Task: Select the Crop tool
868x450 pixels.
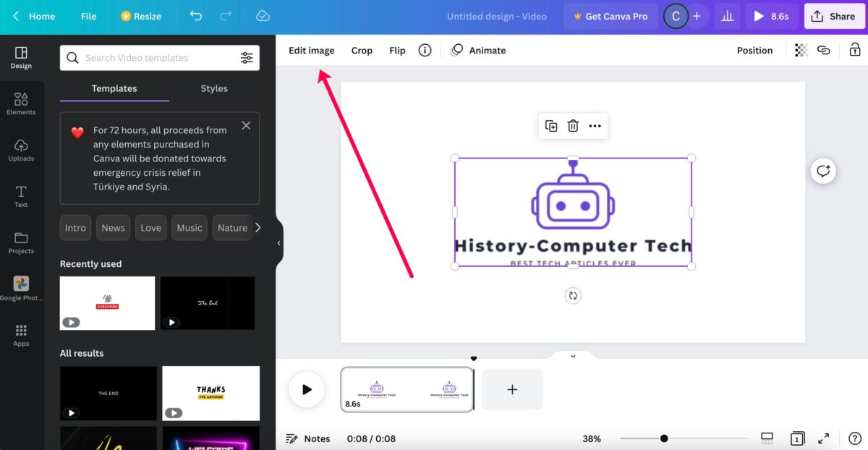Action: click(362, 50)
